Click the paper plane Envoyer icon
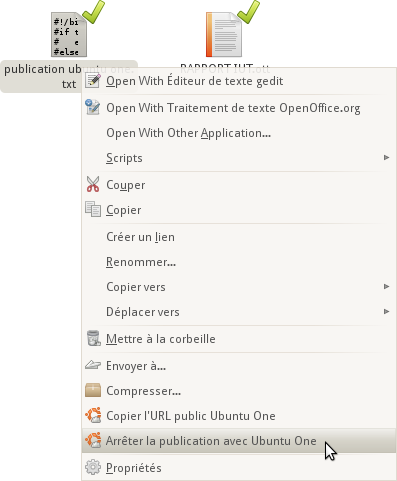Viewport: 397px width, 481px height. [x=93, y=365]
